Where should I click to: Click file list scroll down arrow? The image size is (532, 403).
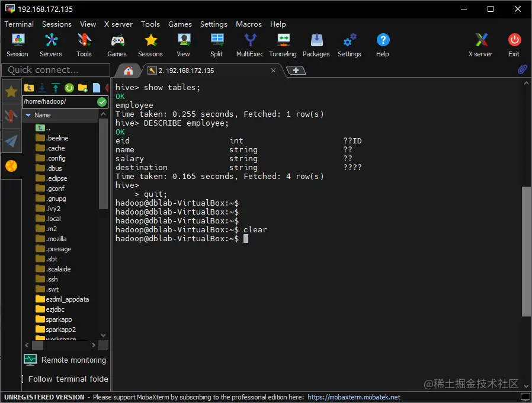pyautogui.click(x=104, y=335)
